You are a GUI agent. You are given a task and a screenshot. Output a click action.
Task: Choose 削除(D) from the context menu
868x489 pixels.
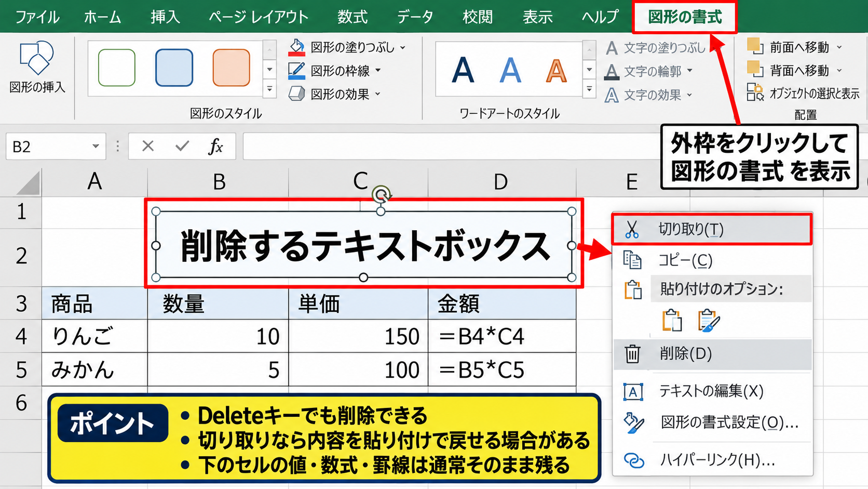point(712,354)
